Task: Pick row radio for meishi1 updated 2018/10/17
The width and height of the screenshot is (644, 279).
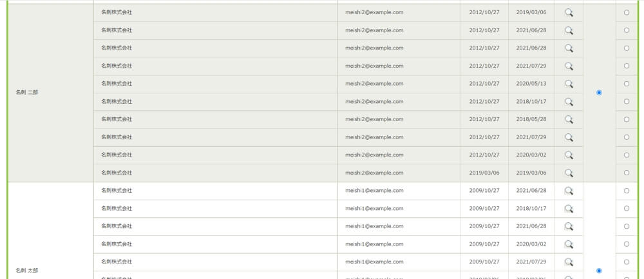Action: pyautogui.click(x=627, y=208)
